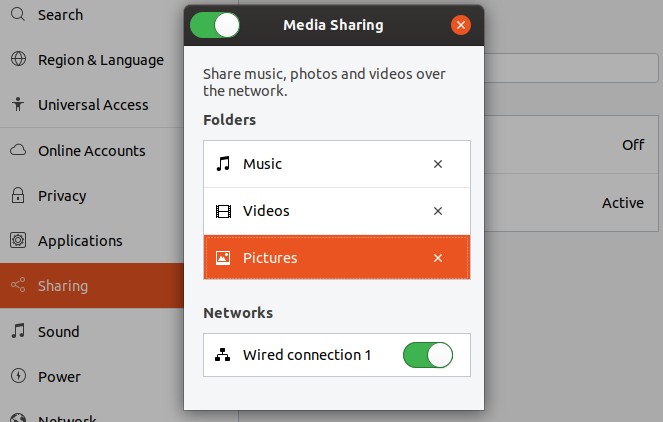Open Region & Language settings

pyautogui.click(x=100, y=60)
